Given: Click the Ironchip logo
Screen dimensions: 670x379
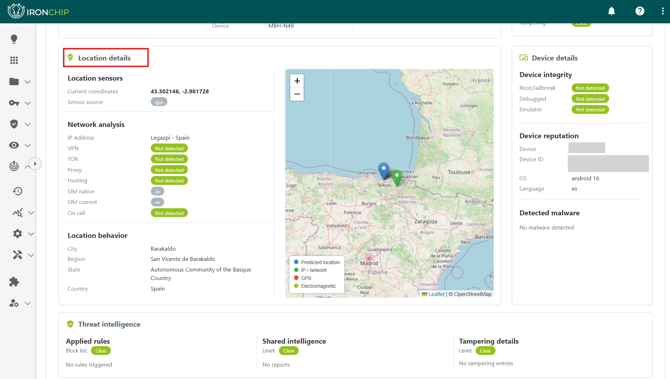Looking at the screenshot, I should click(x=38, y=11).
